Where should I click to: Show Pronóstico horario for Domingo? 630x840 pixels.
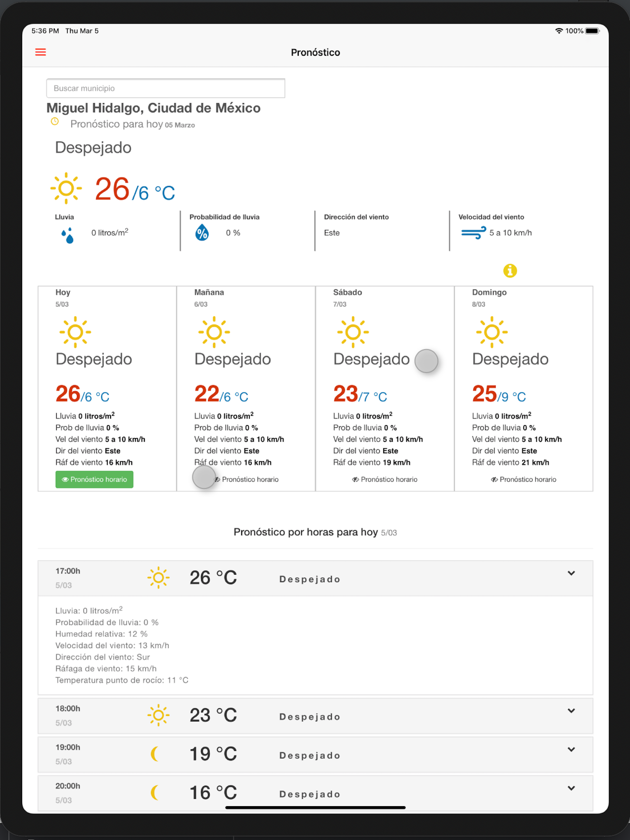pyautogui.click(x=523, y=479)
